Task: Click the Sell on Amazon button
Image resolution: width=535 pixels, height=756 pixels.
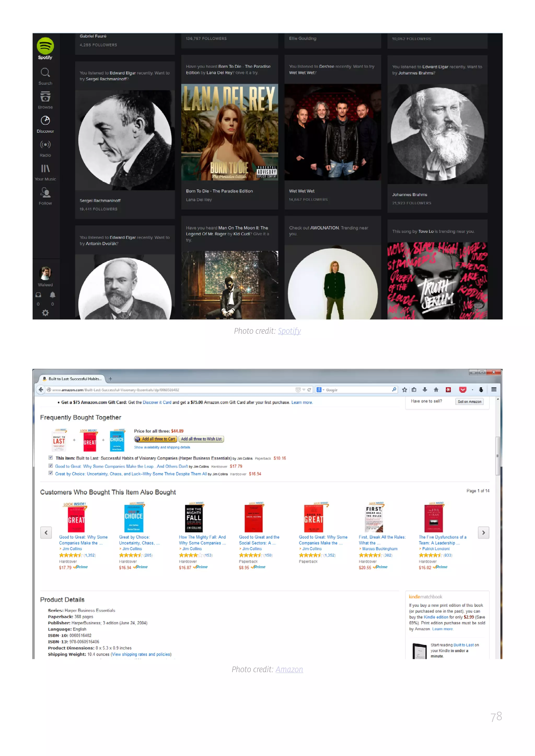Action: pyautogui.click(x=469, y=402)
